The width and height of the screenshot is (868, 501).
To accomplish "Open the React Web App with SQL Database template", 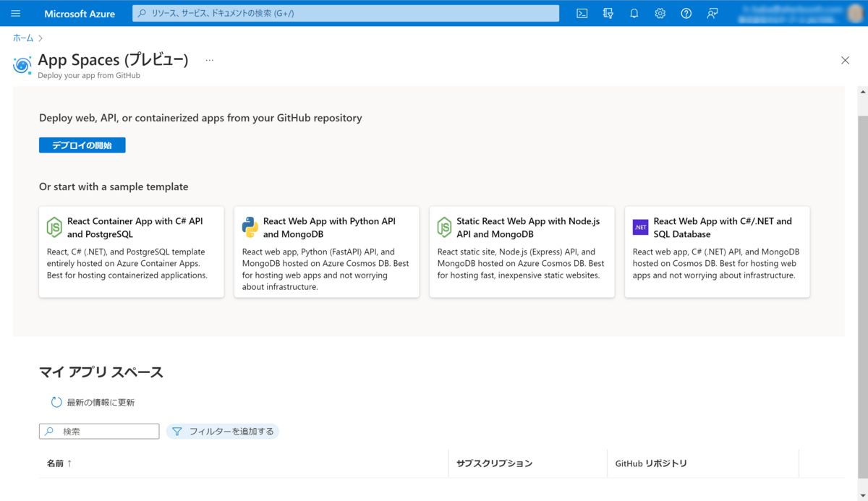I will tap(717, 252).
